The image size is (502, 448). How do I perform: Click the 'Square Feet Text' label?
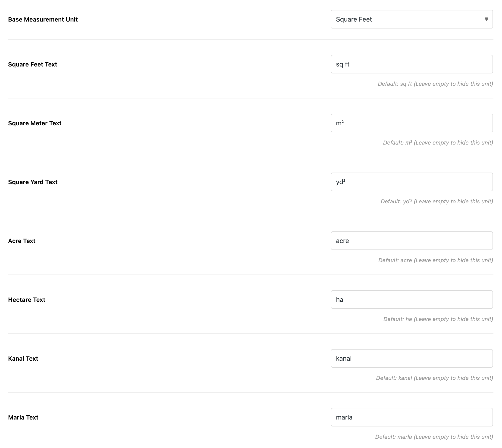[x=32, y=64]
